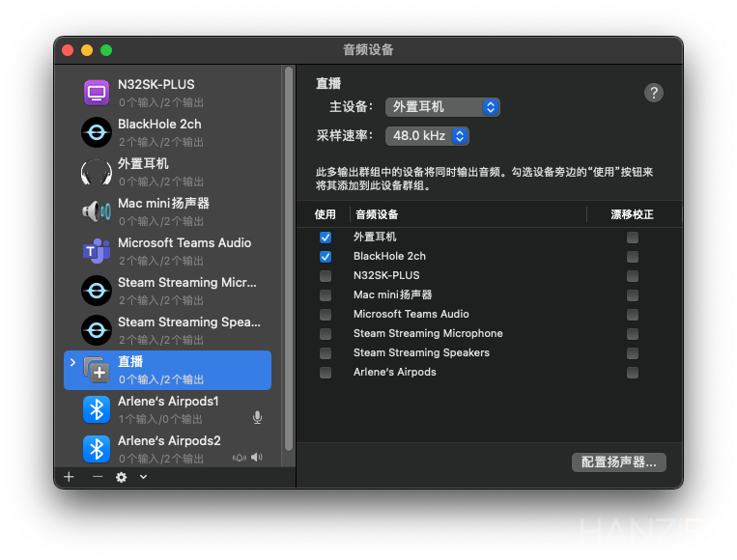737x560 pixels.
Task: Click Arlene's Airpods1 Bluetooth icon
Action: (97, 409)
